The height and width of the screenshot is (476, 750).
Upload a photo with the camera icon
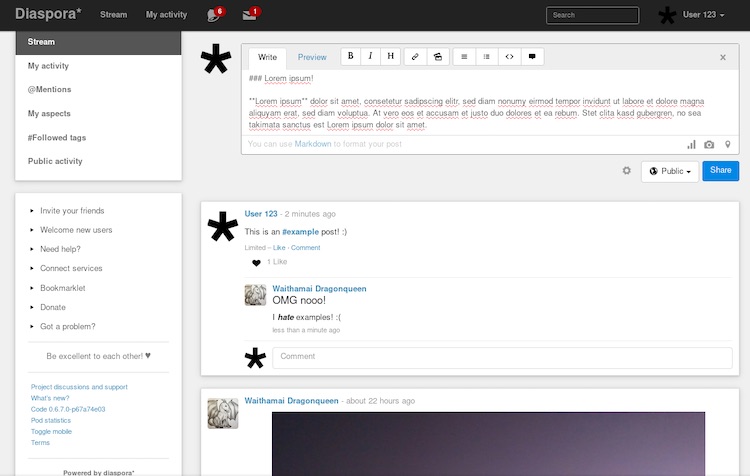pos(709,144)
